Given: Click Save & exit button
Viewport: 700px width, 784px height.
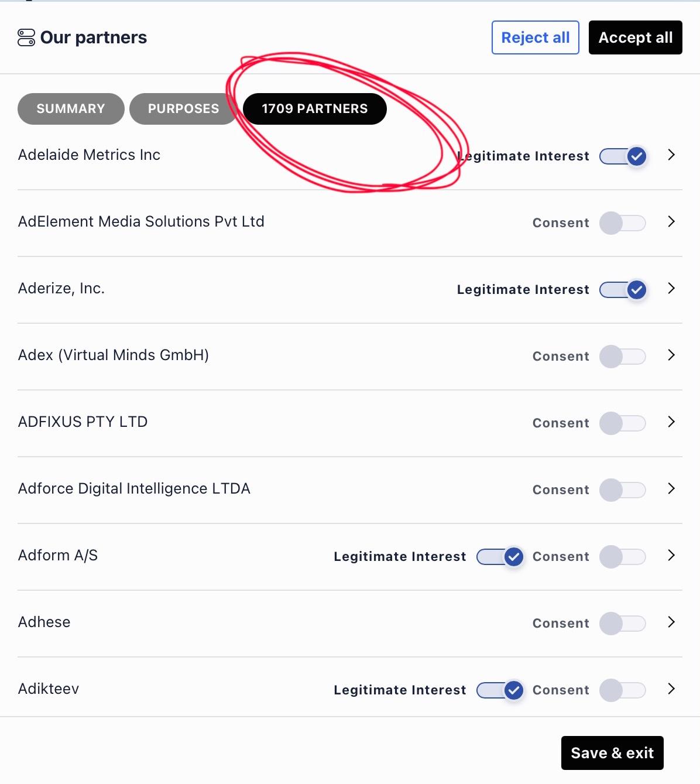Looking at the screenshot, I should [612, 753].
